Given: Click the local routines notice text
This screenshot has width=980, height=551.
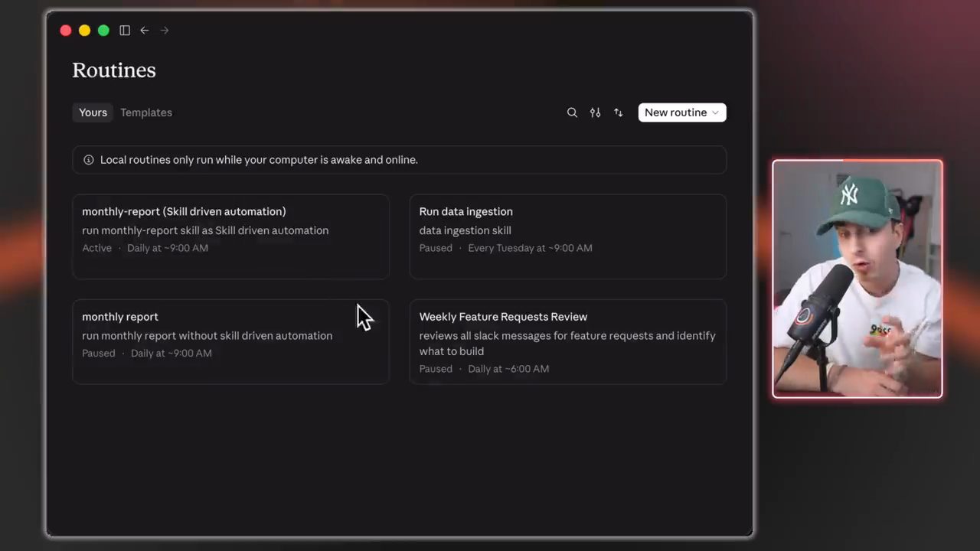Looking at the screenshot, I should (x=259, y=160).
